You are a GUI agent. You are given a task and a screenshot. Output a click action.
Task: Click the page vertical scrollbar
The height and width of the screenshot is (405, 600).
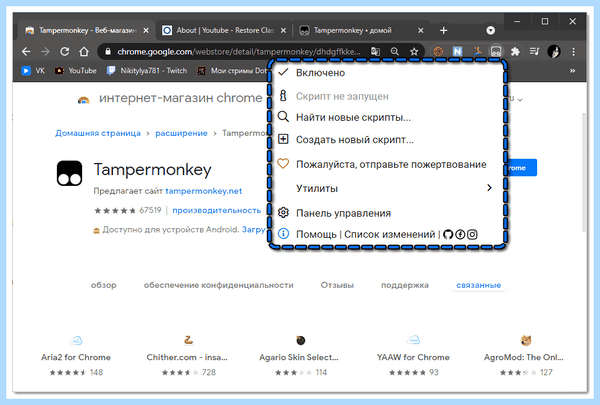pos(583,172)
